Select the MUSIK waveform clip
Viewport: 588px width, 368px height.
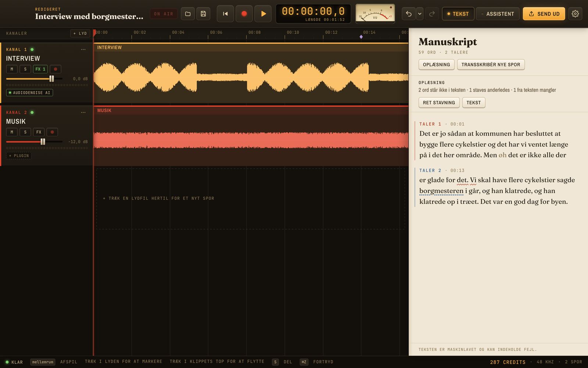pos(251,136)
